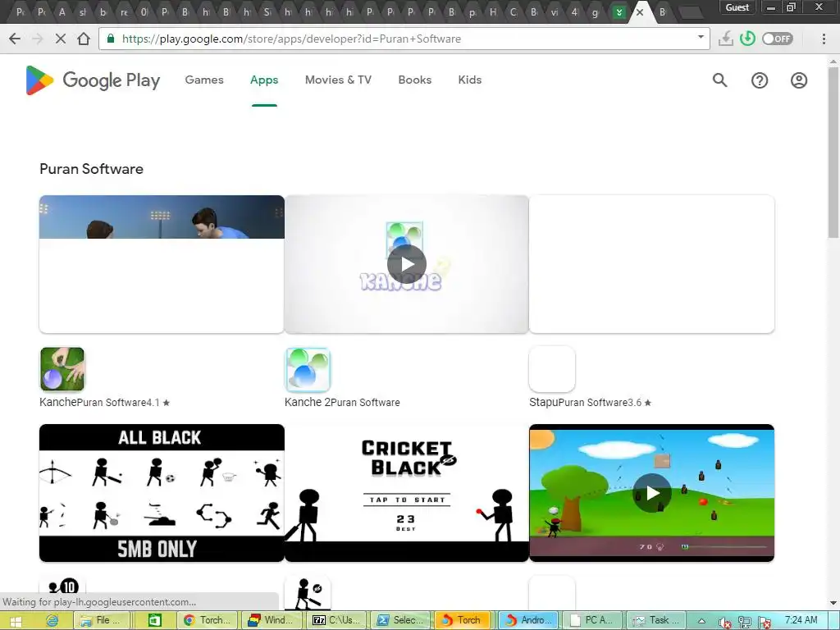Image resolution: width=840 pixels, height=630 pixels.
Task: Go to the Books section
Action: [414, 80]
